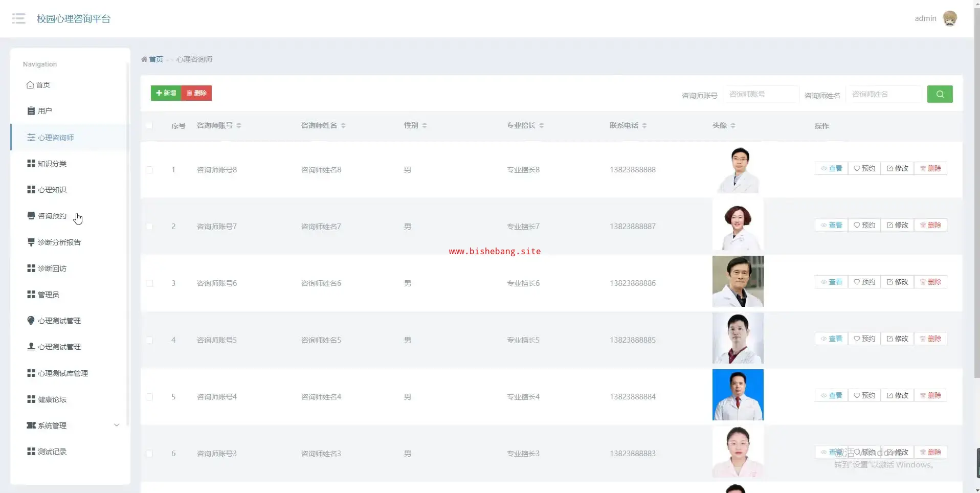
Task: Click the sort arrows beside 咨询师账号 column header
Action: 239,126
